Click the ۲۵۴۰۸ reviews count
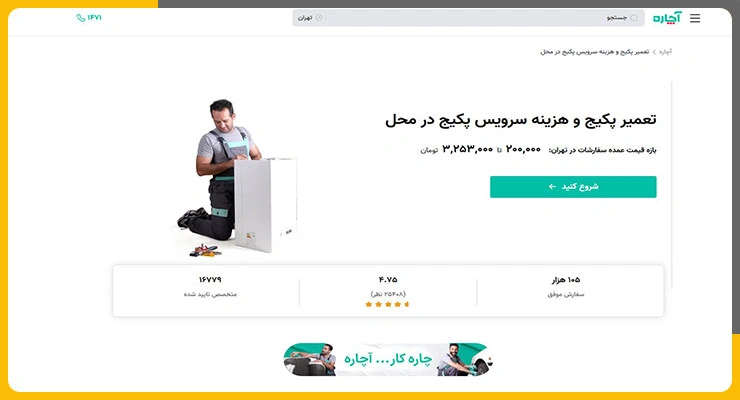Image resolution: width=740 pixels, height=400 pixels. point(388,294)
